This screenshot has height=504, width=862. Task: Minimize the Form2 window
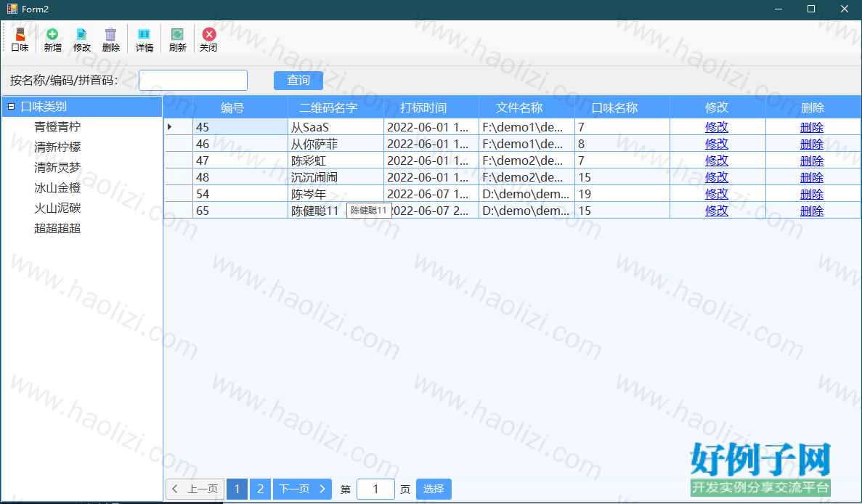(x=778, y=9)
